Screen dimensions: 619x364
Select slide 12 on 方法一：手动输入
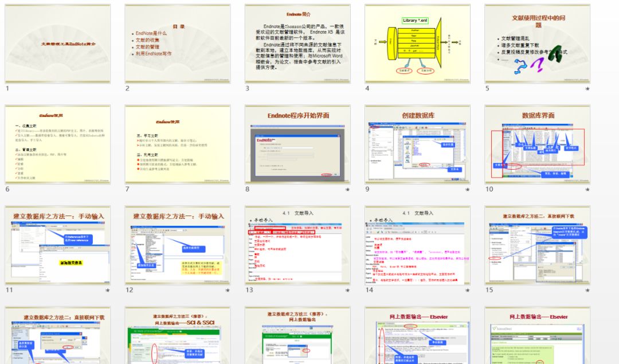tap(178, 245)
